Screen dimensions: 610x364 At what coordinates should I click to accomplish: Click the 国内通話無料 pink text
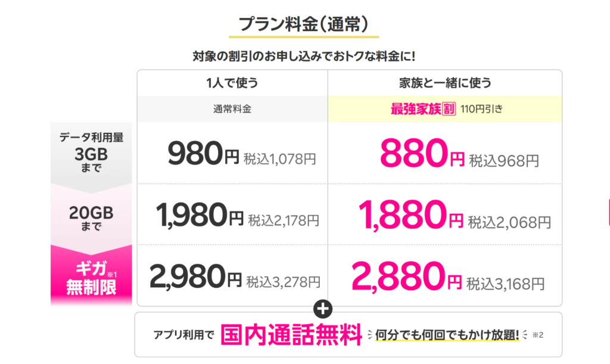click(x=291, y=335)
